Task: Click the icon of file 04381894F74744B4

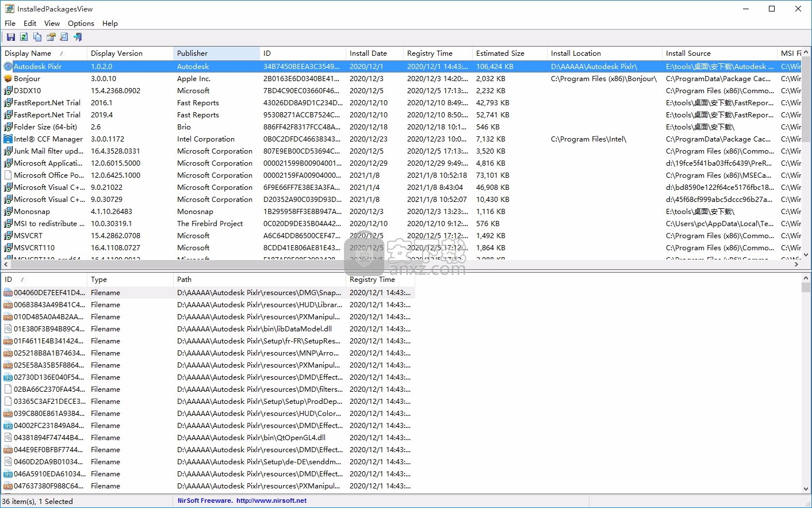Action: [x=8, y=438]
